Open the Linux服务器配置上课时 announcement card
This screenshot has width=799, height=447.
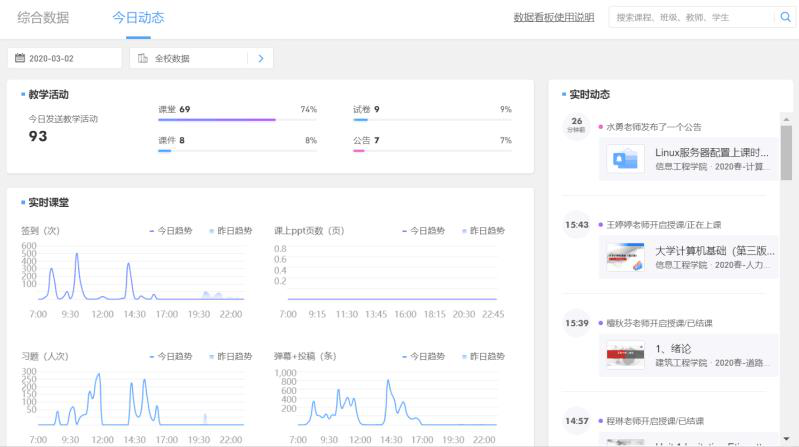[689, 159]
